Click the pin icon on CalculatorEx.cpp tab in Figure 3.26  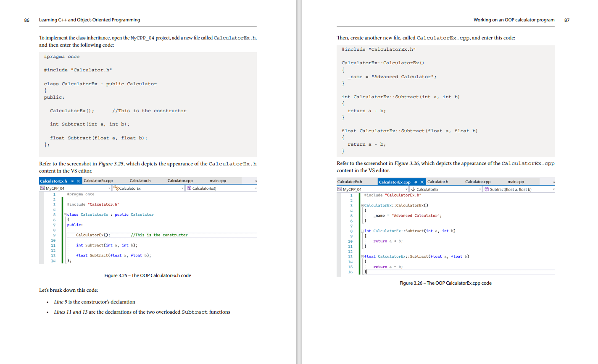[416, 182]
